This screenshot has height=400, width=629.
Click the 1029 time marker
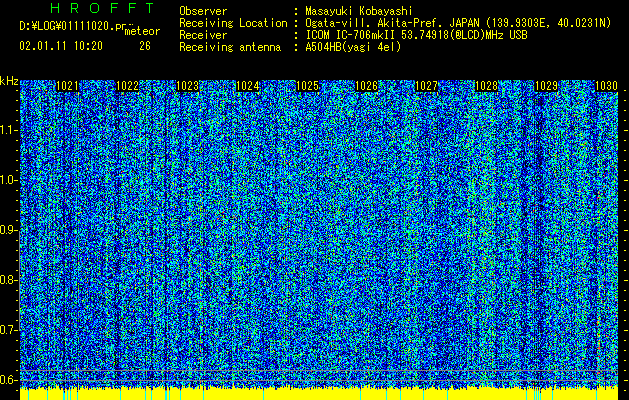(546, 86)
